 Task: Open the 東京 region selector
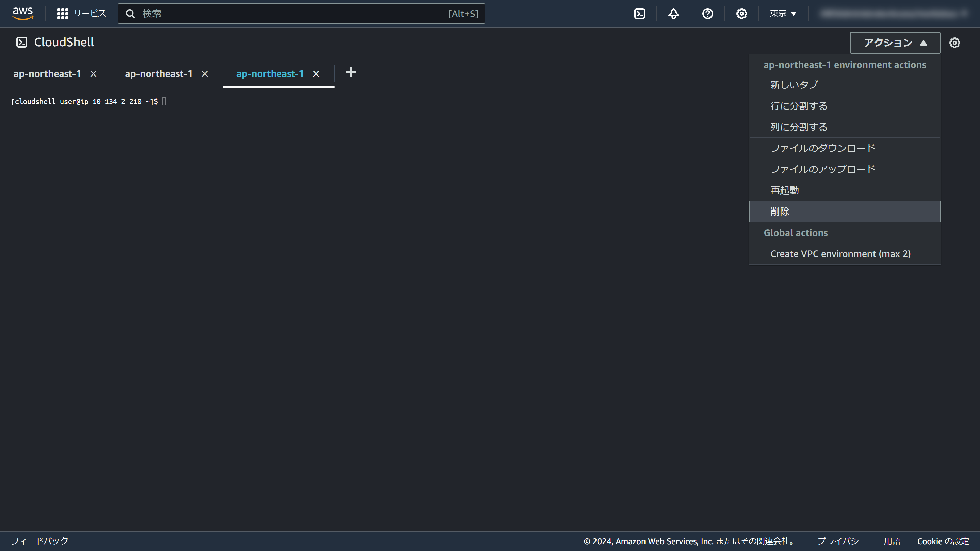point(782,13)
